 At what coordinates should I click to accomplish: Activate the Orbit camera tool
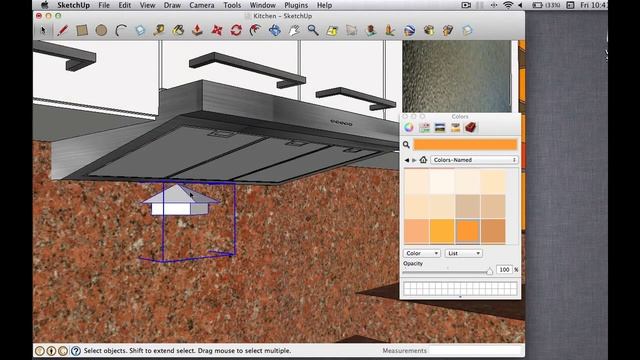[x=275, y=30]
